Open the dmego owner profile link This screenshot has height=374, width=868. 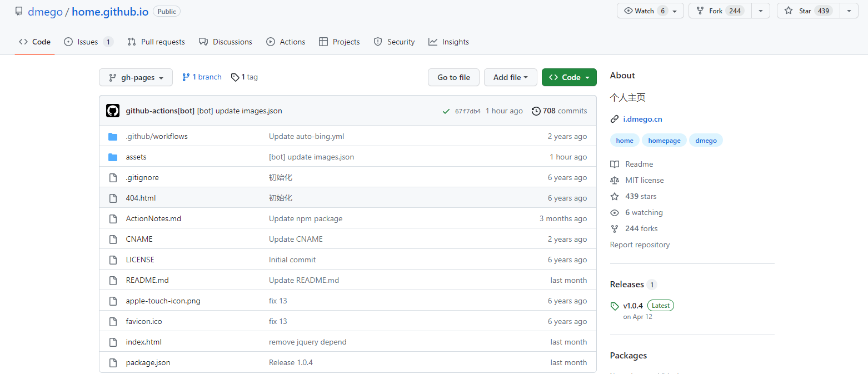coord(45,12)
